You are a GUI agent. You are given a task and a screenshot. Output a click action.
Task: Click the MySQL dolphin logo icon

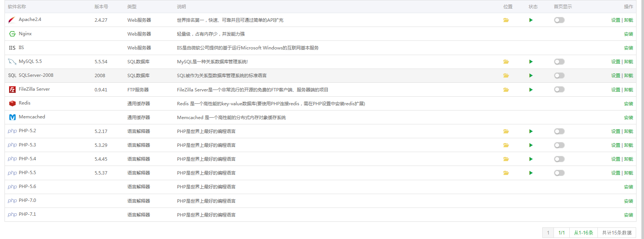point(12,61)
